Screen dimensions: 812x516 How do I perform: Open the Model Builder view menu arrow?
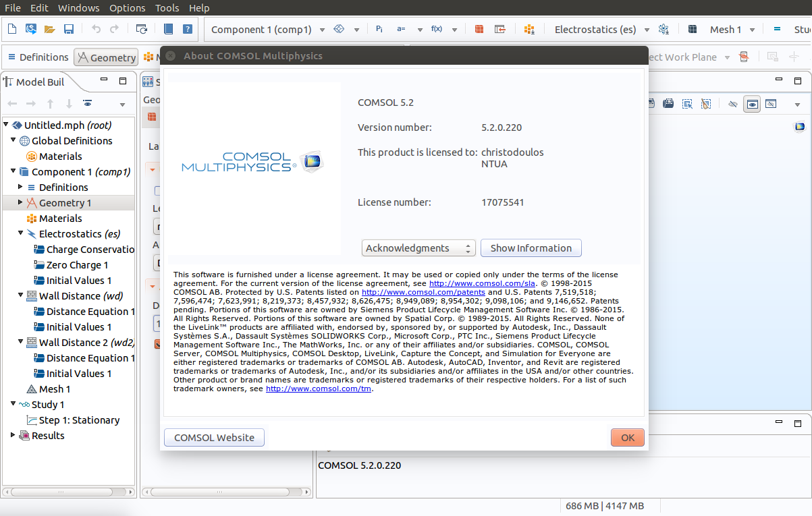122,104
